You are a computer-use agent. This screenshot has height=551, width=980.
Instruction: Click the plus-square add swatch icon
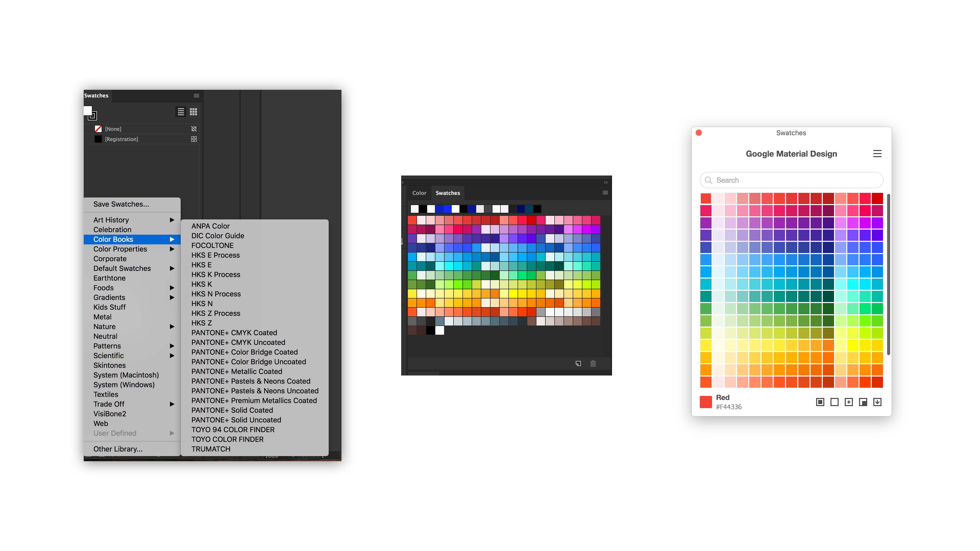coord(848,402)
